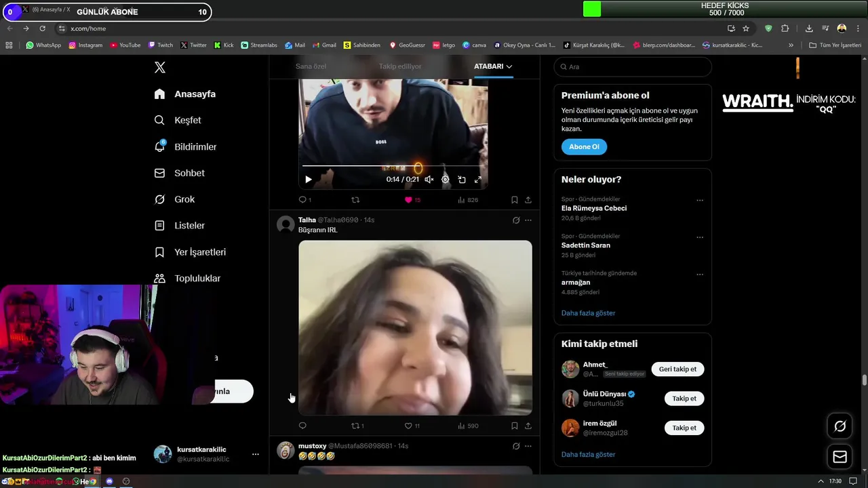Unmute the video volume icon
The height and width of the screenshot is (488, 868).
pyautogui.click(x=429, y=180)
